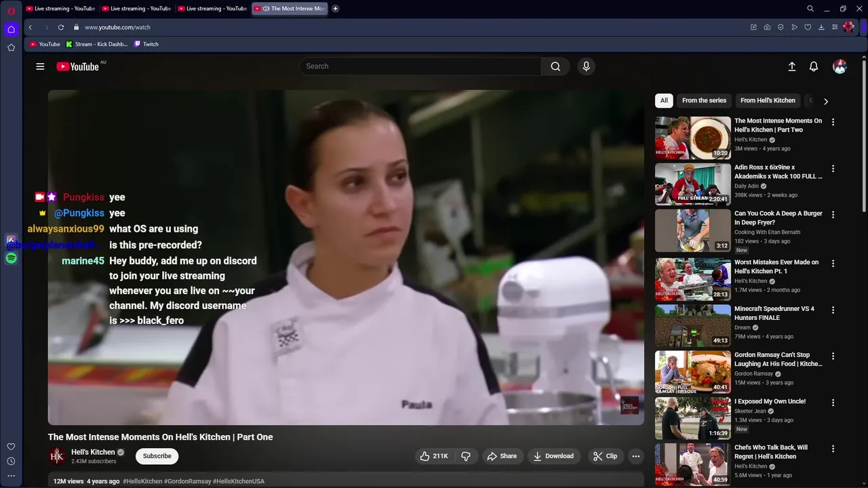Select From the series chip
Screen dimensions: 868x488
(704, 100)
